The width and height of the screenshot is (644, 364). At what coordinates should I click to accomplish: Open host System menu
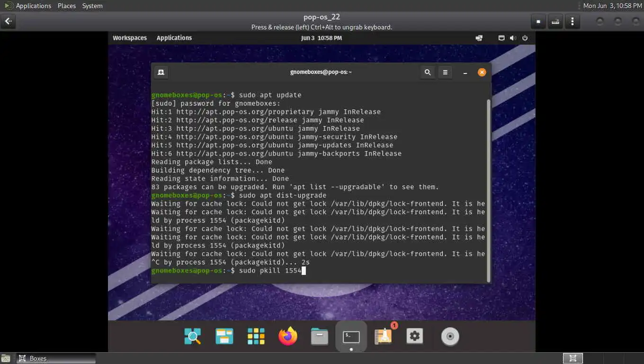click(92, 6)
